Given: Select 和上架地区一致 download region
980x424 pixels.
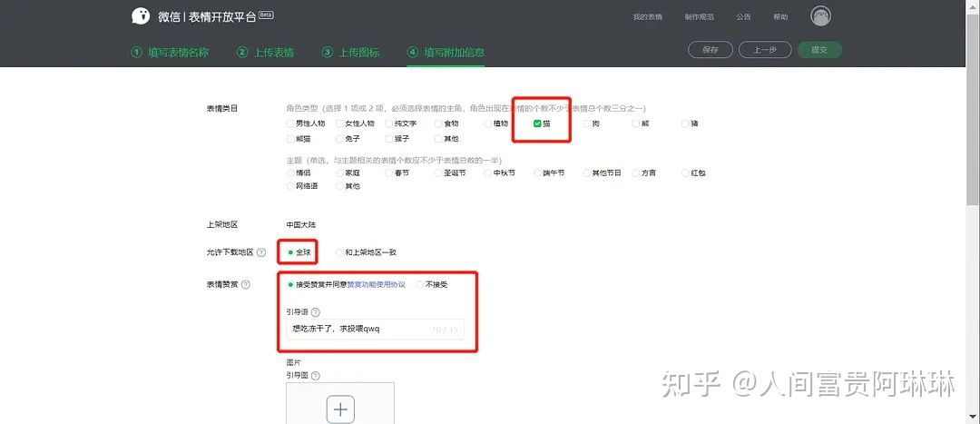Looking at the screenshot, I should [x=340, y=252].
